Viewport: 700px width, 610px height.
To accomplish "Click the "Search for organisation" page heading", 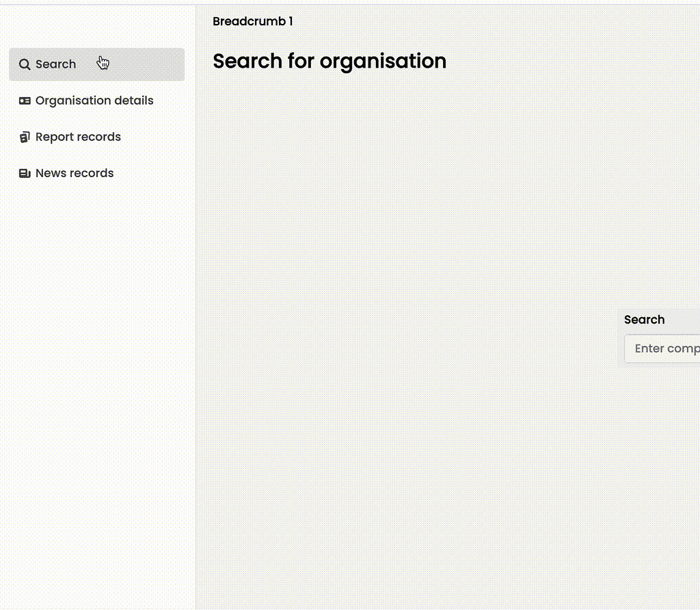I will coord(329,61).
